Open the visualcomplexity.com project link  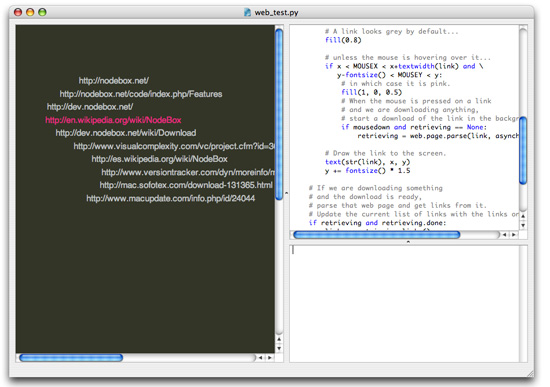pyautogui.click(x=174, y=146)
